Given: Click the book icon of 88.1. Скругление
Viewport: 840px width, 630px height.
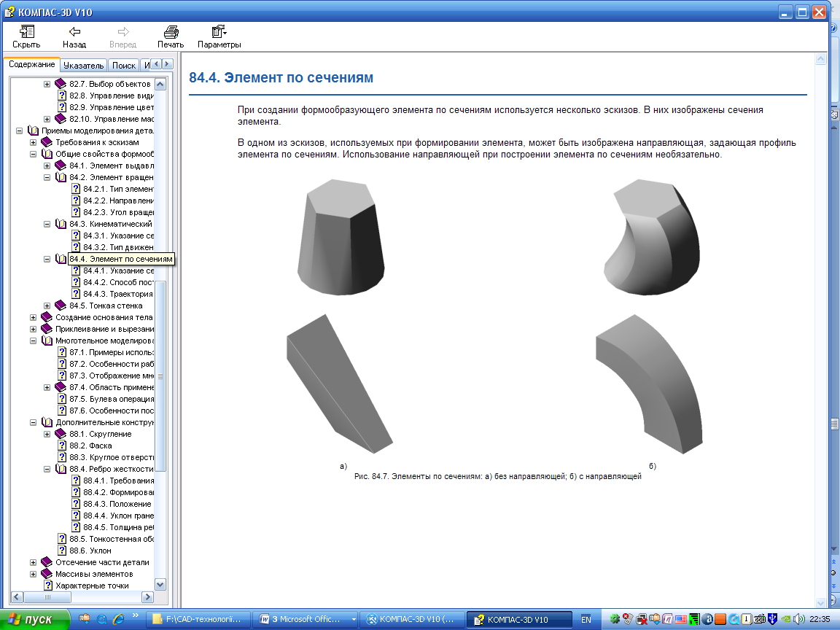Looking at the screenshot, I should 61,434.
